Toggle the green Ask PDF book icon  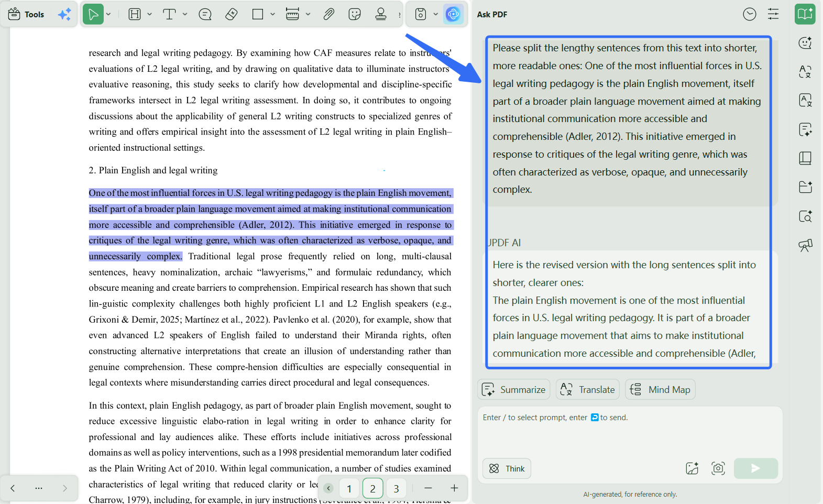pyautogui.click(x=805, y=14)
